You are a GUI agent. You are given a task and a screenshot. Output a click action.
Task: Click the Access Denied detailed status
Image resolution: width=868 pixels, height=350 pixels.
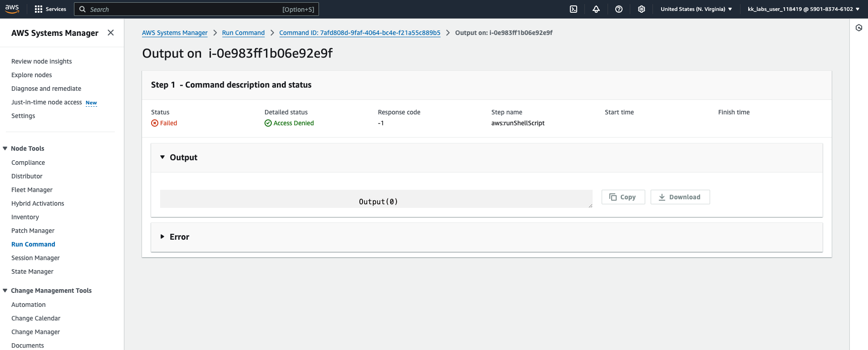pos(294,123)
